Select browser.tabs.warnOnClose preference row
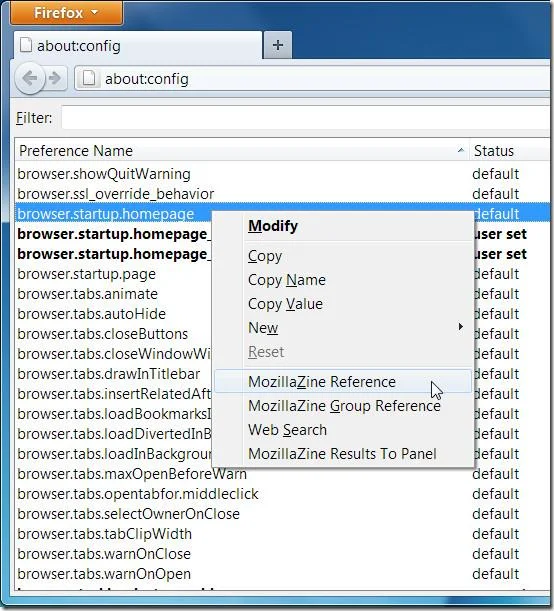Image resolution: width=554 pixels, height=611 pixels. (x=282, y=554)
